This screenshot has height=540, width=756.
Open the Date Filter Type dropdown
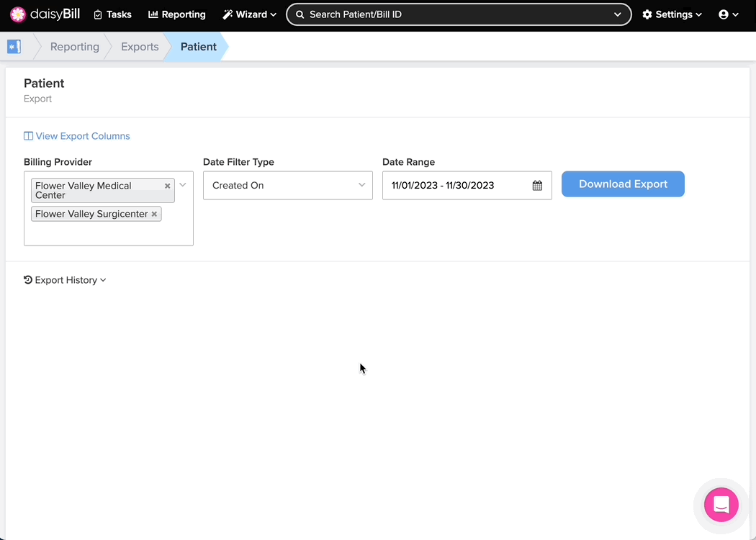point(288,185)
